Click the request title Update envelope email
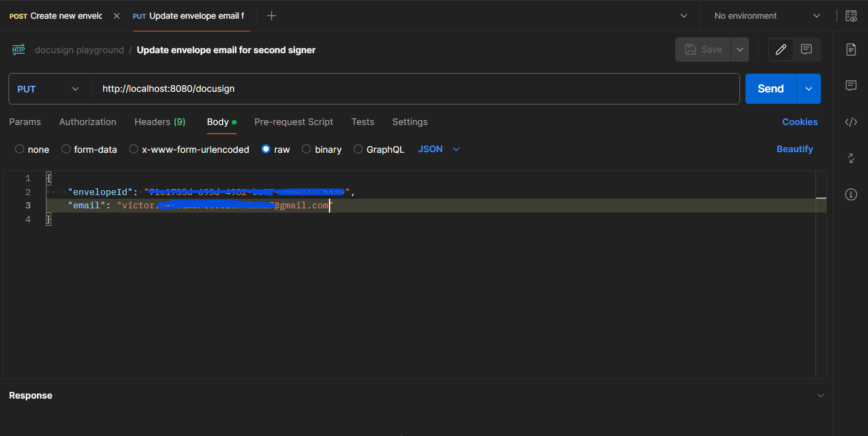 click(226, 50)
